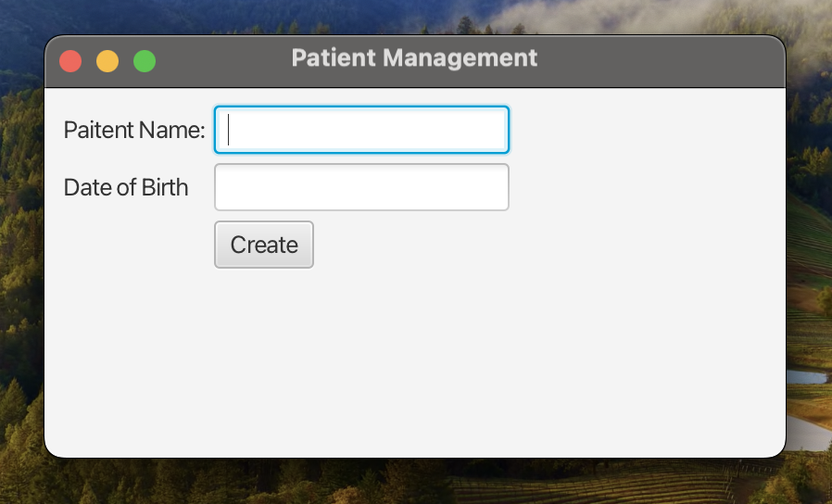Click the desktop wallpaper beside the window
The width and height of the screenshot is (832, 504).
[809, 278]
